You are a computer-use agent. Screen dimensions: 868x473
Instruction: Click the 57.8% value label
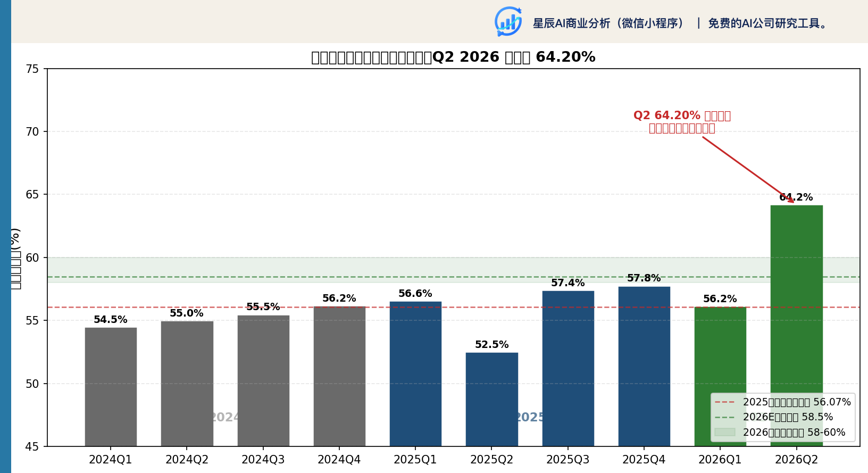click(x=644, y=278)
